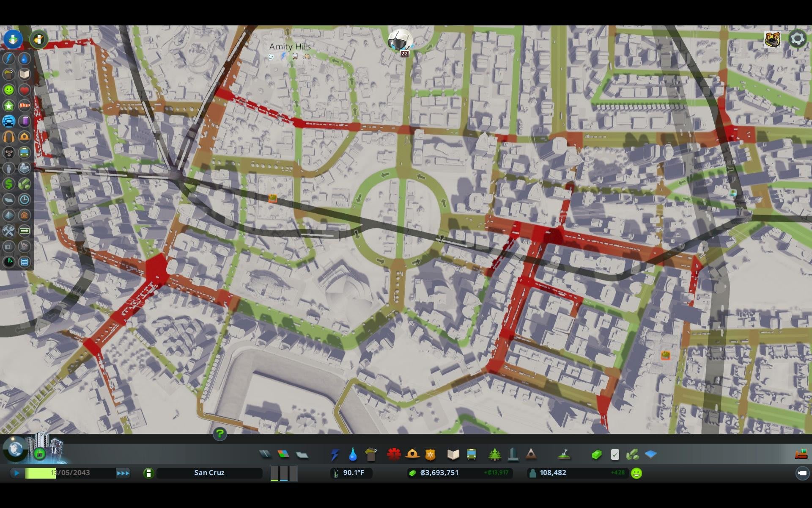Change simulation speed with triple arrows
Image resolution: width=812 pixels, height=508 pixels.
123,473
